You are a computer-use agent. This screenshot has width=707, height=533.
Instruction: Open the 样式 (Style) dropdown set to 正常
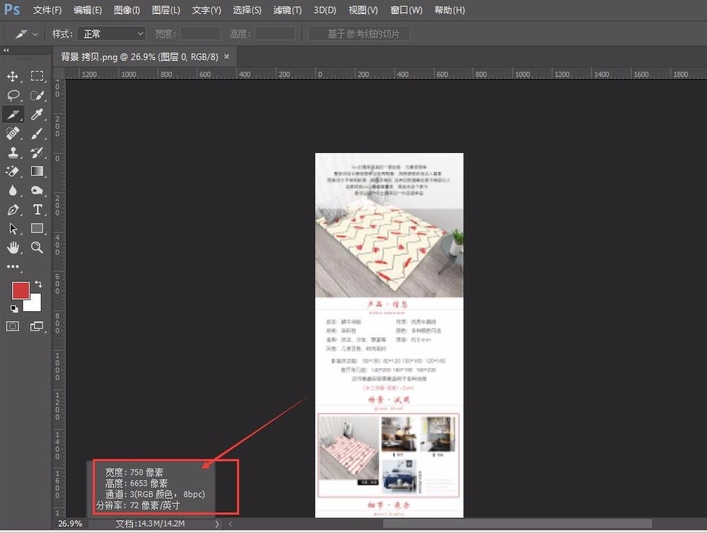(x=113, y=34)
